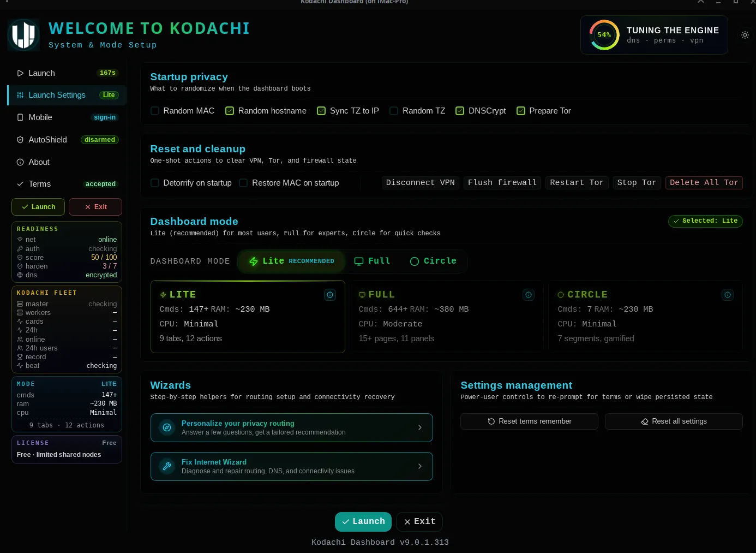Enable Restore MAC on startup

[x=243, y=183]
